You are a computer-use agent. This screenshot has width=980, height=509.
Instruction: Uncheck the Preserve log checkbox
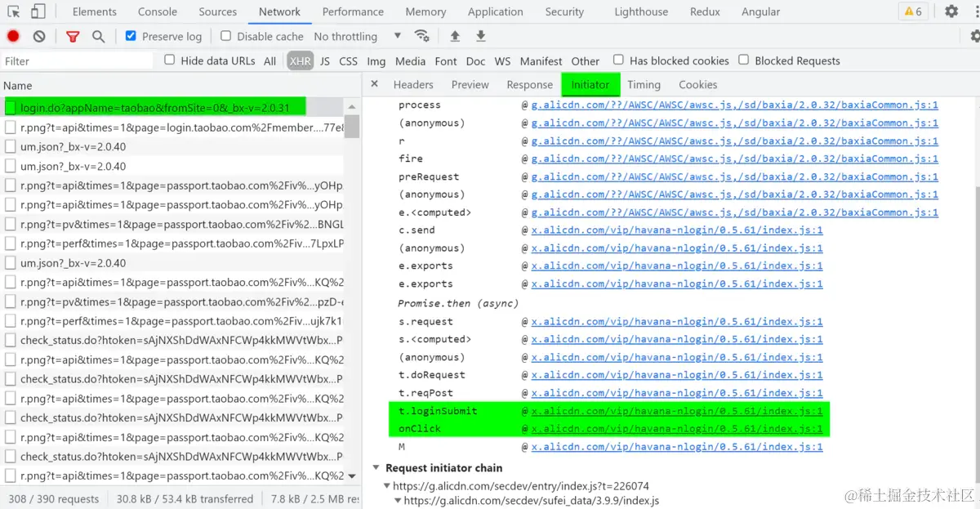131,36
